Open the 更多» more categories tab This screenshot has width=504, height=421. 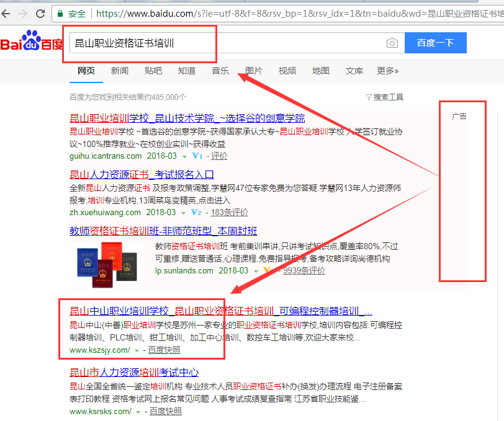[387, 71]
